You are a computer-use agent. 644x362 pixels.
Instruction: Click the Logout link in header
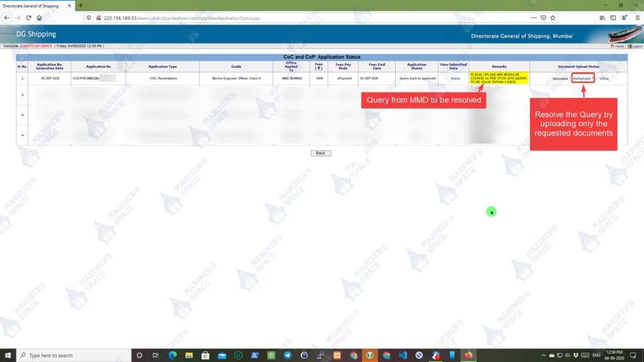click(x=635, y=46)
